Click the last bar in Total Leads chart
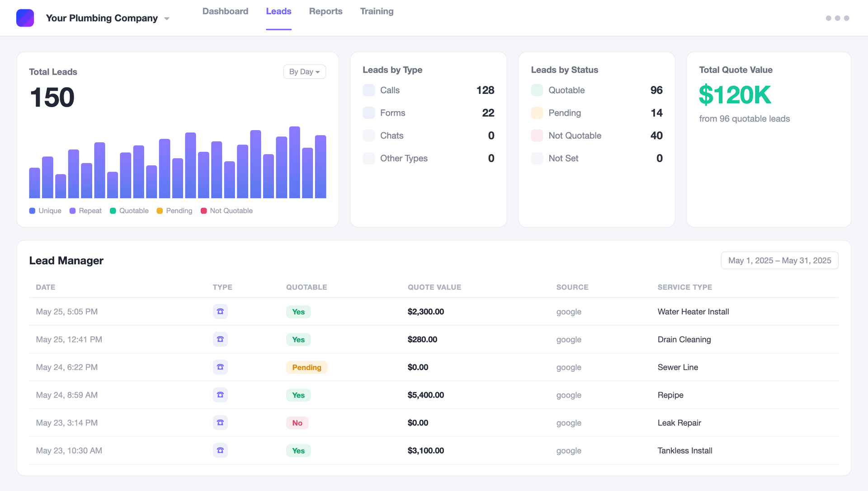Image resolution: width=868 pixels, height=491 pixels. click(321, 167)
